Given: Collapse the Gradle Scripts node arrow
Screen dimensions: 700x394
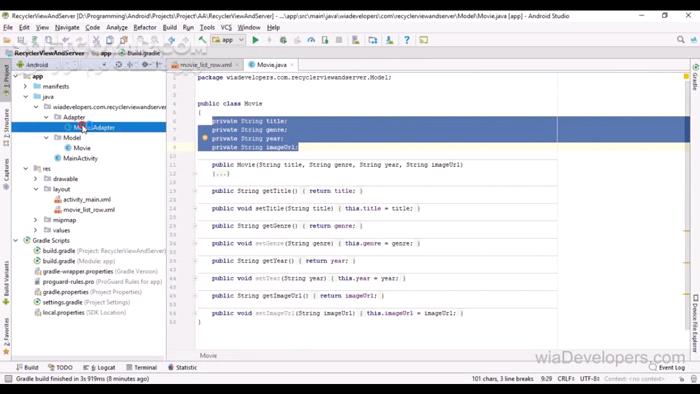Looking at the screenshot, I should (x=16, y=241).
